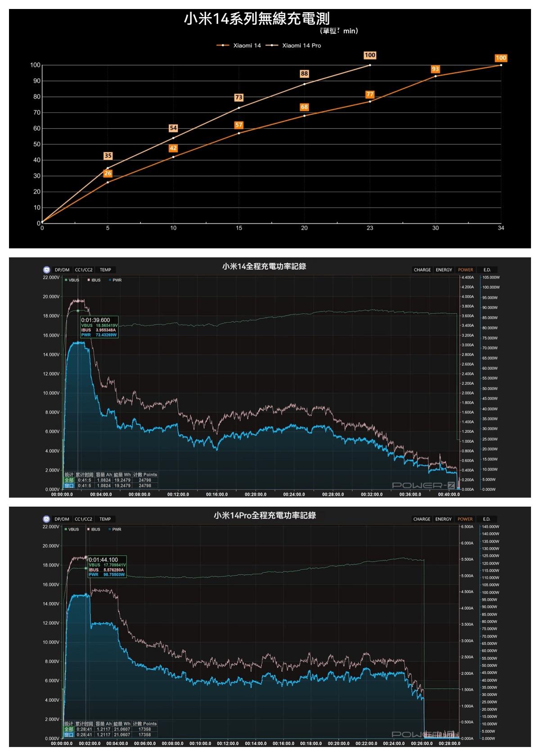Click 17358 points value in the 全部 row

point(144,729)
